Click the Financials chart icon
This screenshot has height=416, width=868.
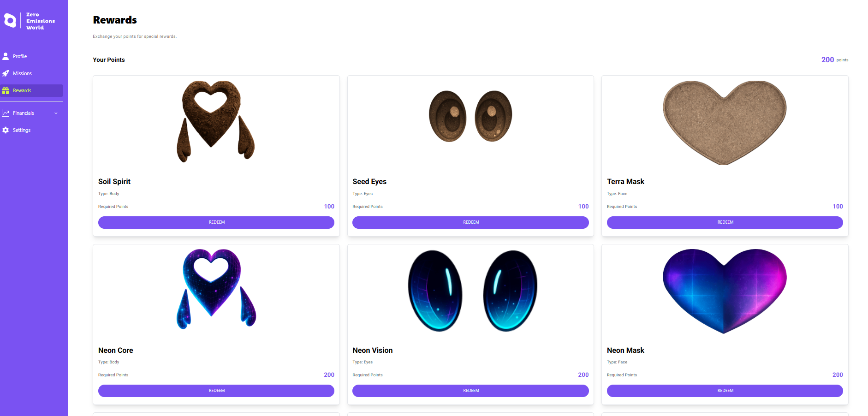[6, 113]
